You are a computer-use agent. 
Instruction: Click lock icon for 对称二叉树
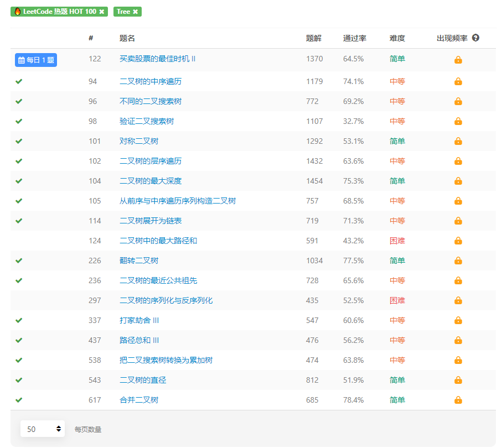click(458, 141)
